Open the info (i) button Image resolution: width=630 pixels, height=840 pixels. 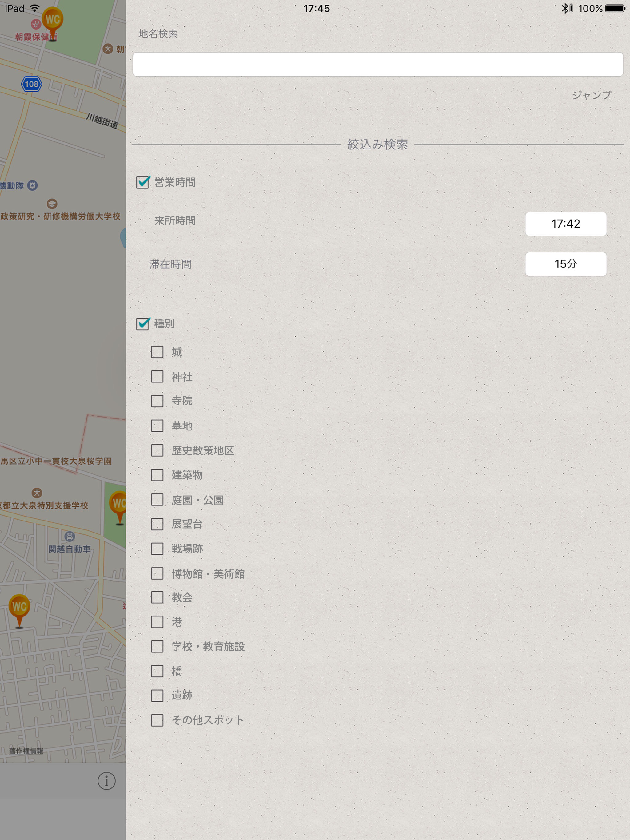tap(106, 781)
